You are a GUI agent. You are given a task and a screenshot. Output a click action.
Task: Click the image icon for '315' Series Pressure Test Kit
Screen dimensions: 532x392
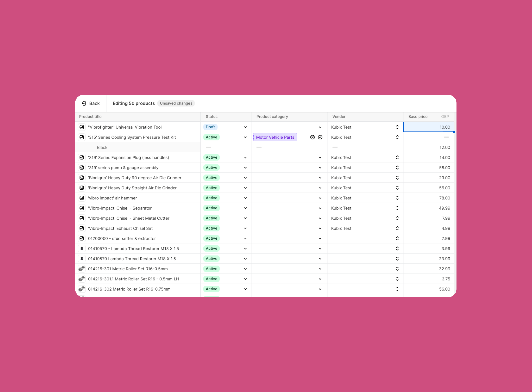pyautogui.click(x=82, y=137)
